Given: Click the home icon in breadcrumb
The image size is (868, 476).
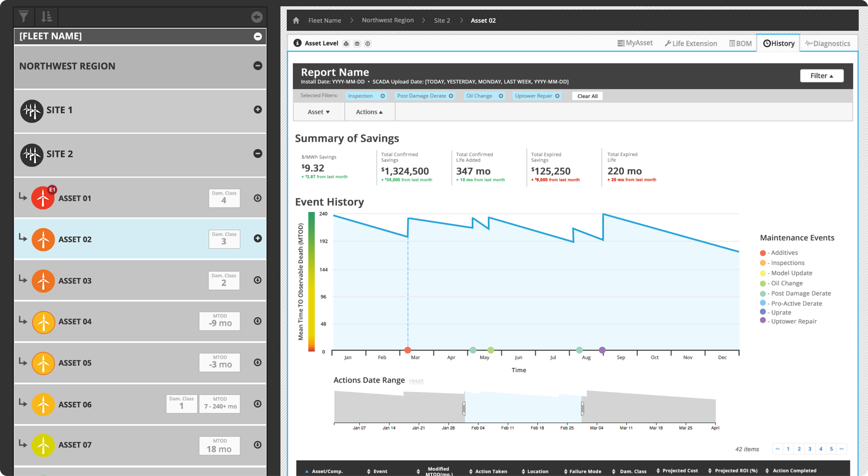Looking at the screenshot, I should [x=296, y=21].
